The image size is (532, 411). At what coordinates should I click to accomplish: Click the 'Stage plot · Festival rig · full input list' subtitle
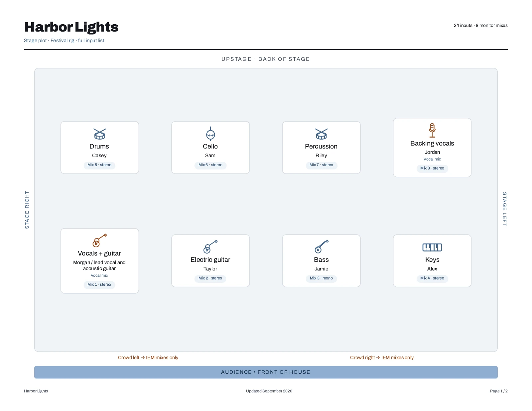coord(64,41)
